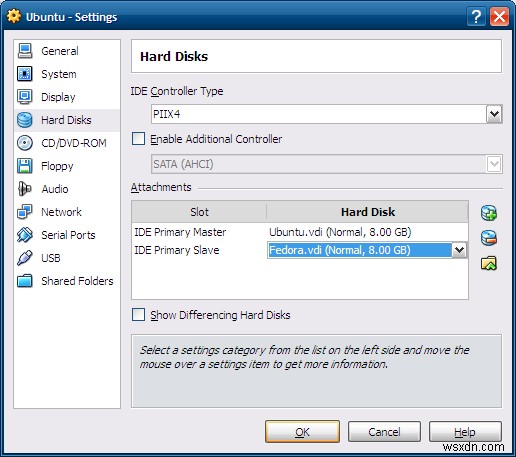This screenshot has width=516, height=457.
Task: Open the disabled SATA (AHCI) controller dropdown
Action: (327, 164)
